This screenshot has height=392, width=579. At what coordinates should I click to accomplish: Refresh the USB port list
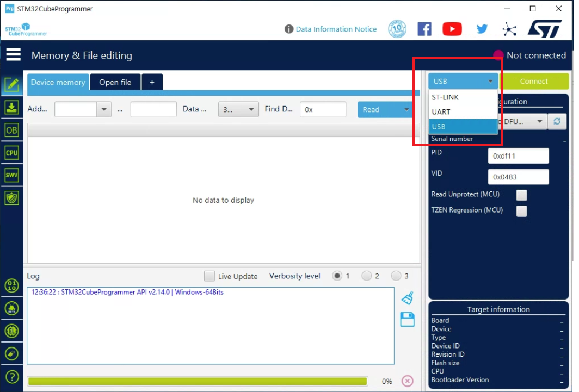pyautogui.click(x=557, y=121)
